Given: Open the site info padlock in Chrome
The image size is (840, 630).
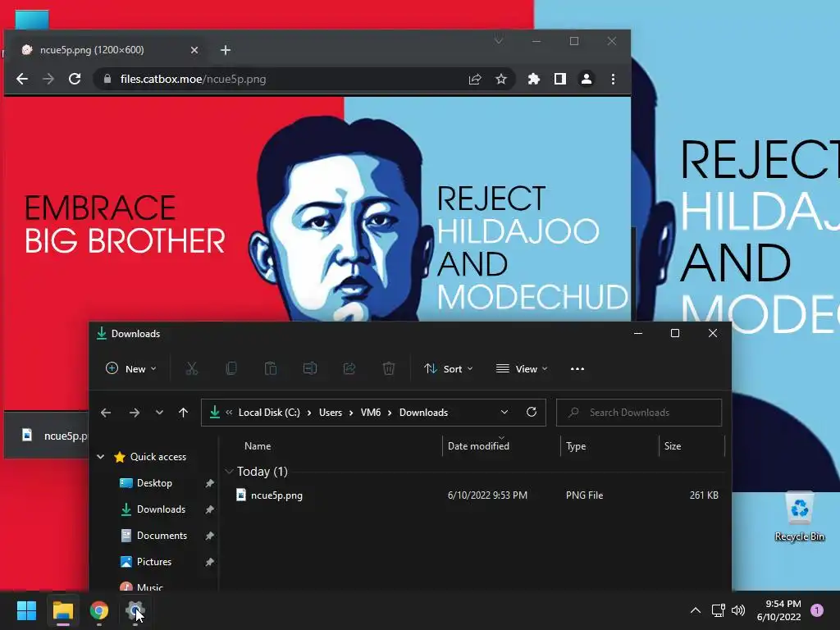Looking at the screenshot, I should [x=107, y=80].
